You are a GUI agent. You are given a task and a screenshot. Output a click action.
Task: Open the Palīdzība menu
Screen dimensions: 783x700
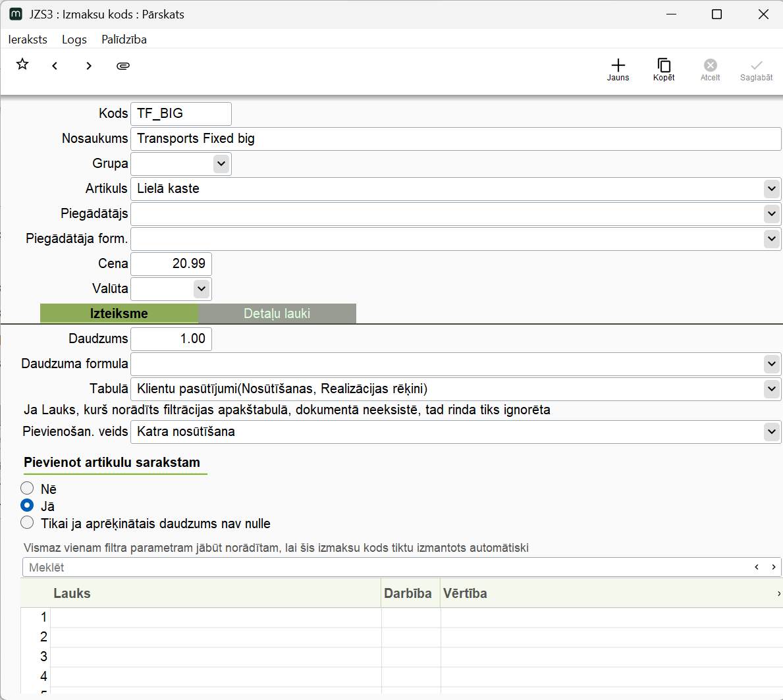pyautogui.click(x=124, y=40)
